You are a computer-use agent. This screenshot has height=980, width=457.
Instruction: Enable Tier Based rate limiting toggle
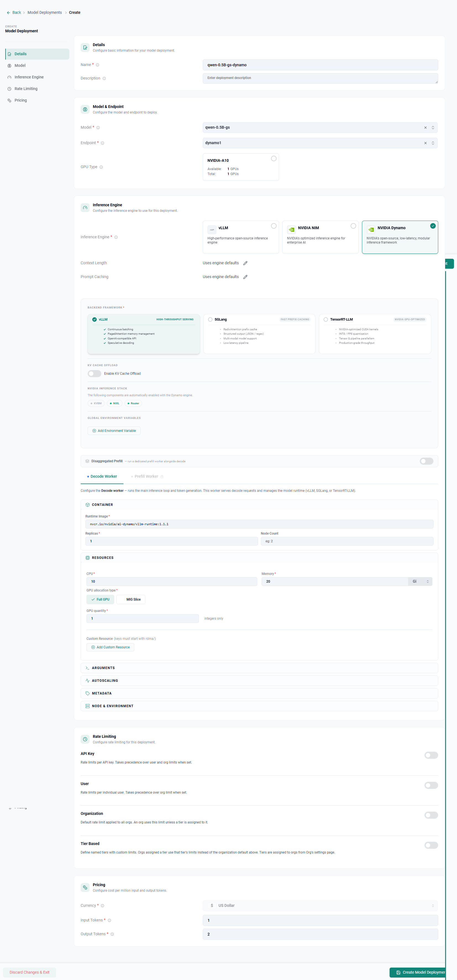point(431,845)
